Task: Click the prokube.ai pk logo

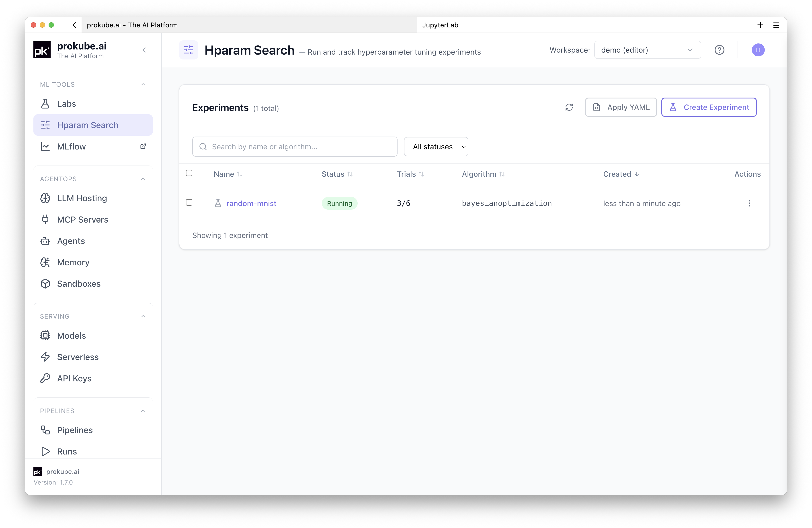Action: click(42, 50)
